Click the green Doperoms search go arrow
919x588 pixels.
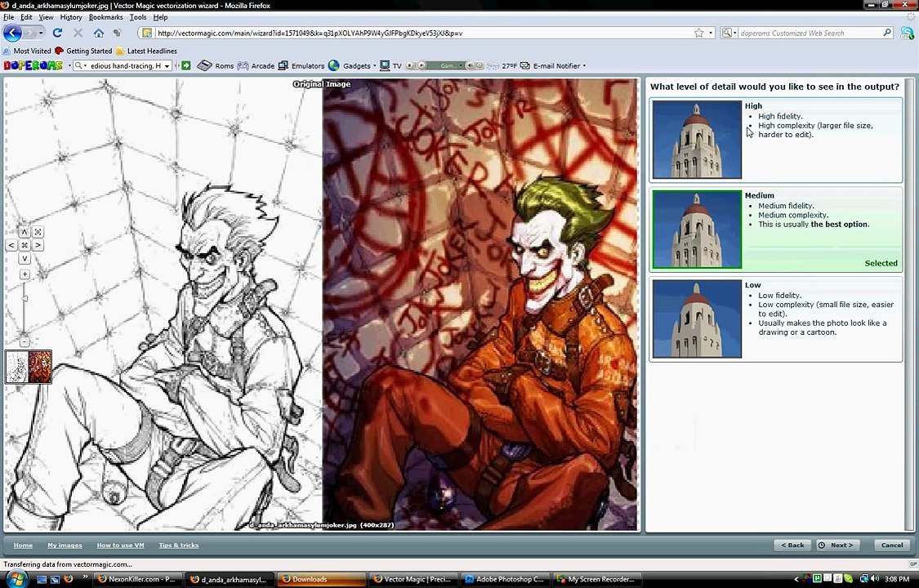[186, 65]
